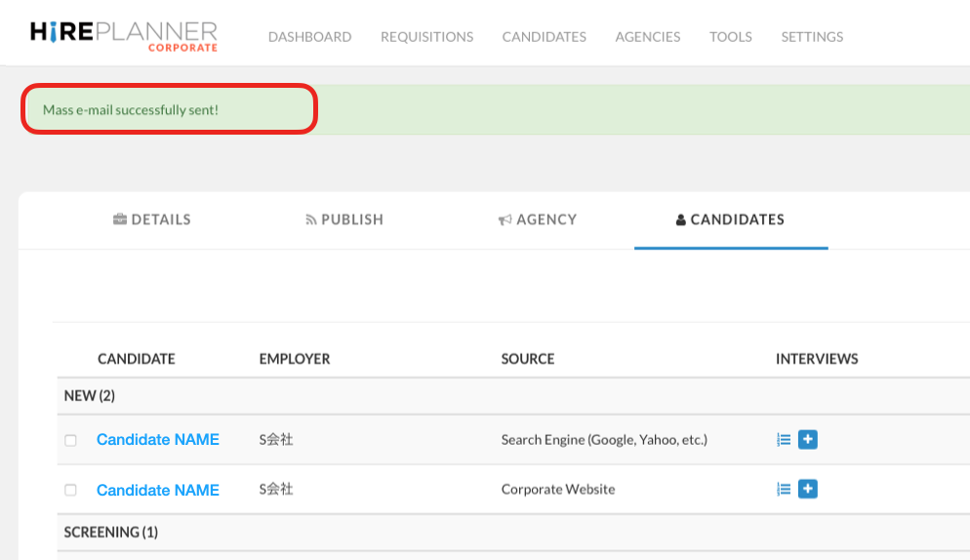Open the Requisitions menu item
The width and height of the screenshot is (970, 560).
tap(426, 37)
